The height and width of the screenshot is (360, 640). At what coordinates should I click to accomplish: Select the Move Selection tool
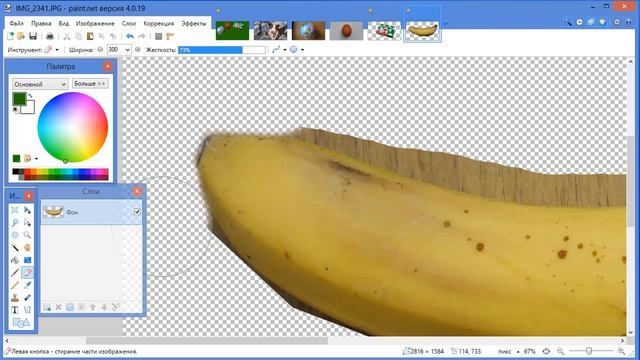27,223
